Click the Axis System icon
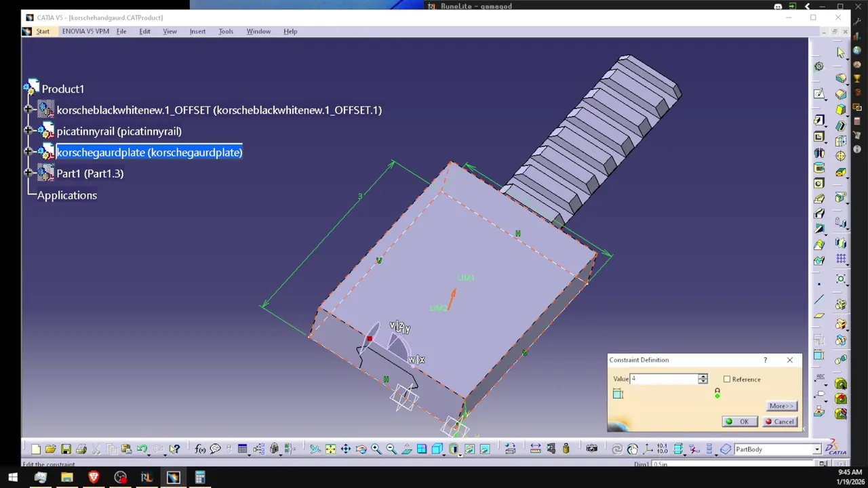Screen dimensions: 868x488 point(648,449)
